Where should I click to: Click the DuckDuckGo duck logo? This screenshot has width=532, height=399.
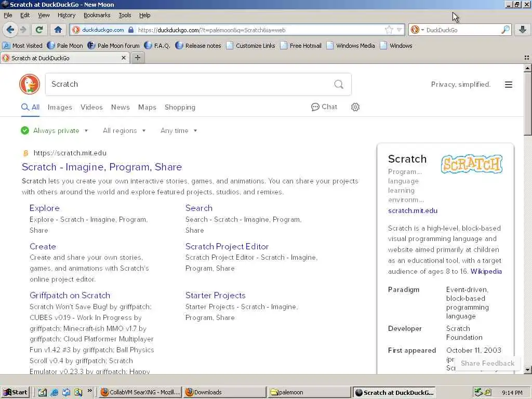[30, 84]
